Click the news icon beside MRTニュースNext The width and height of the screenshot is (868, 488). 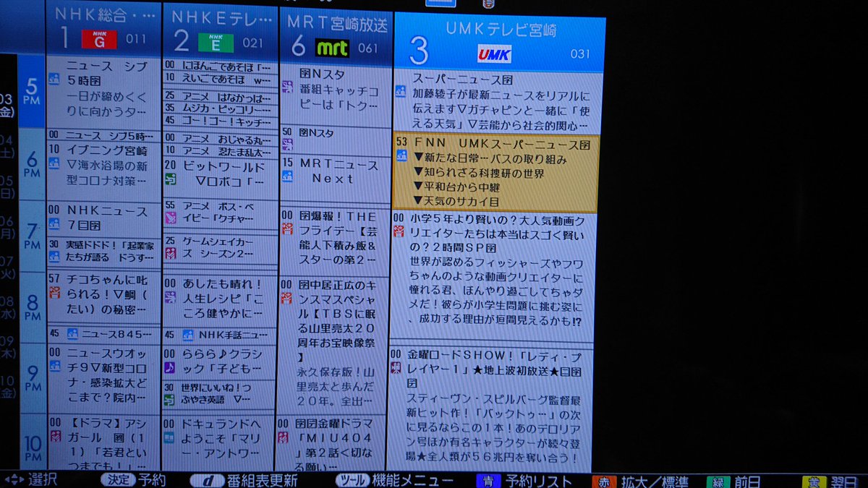tap(287, 178)
